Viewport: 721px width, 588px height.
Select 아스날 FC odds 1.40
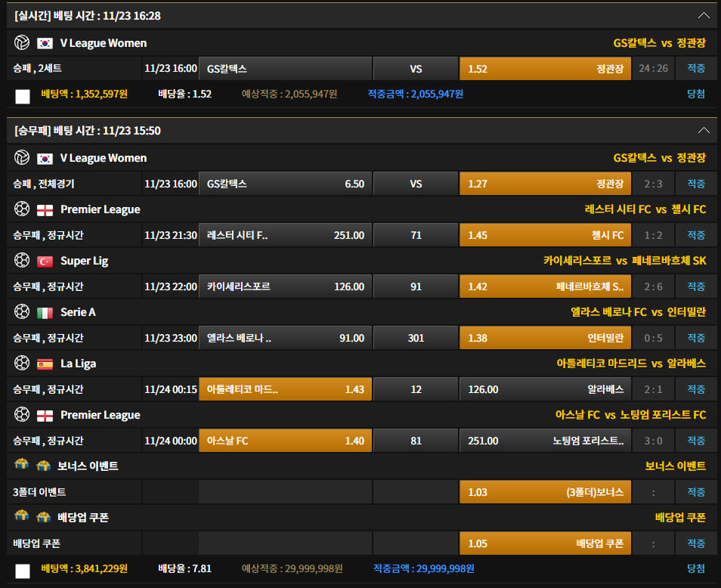[x=283, y=441]
